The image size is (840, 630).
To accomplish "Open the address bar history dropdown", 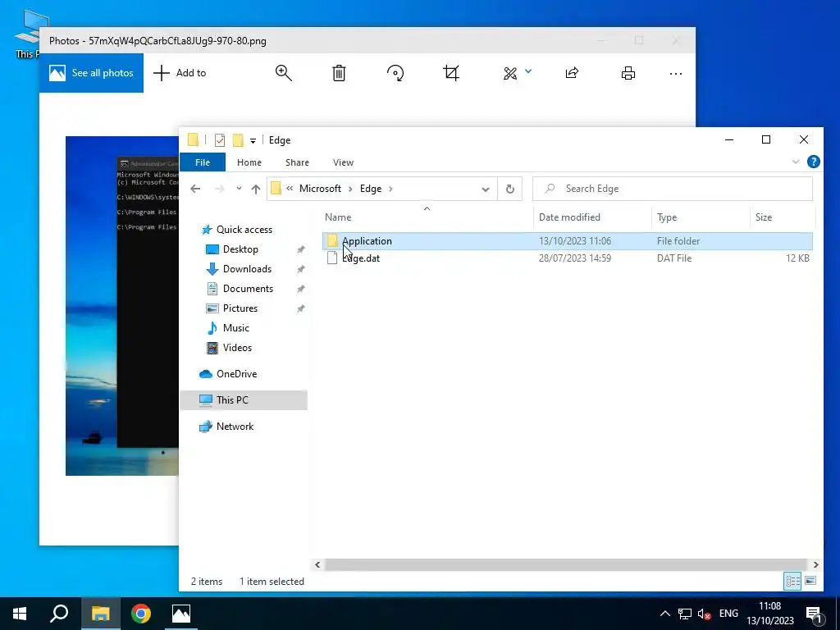I will pyautogui.click(x=486, y=189).
